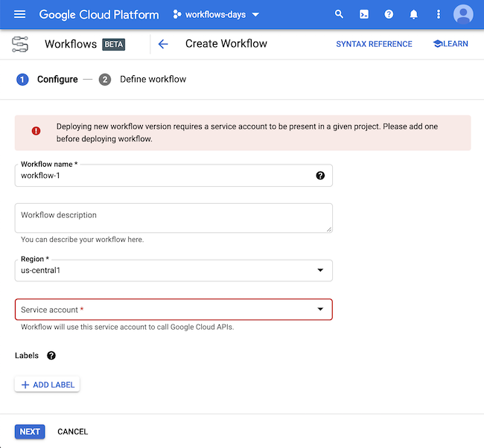Open the hamburger navigation menu
This screenshot has height=448, width=484.
click(x=20, y=14)
